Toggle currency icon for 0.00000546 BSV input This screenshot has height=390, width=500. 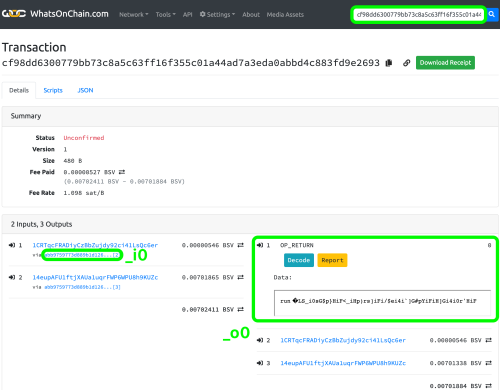pyautogui.click(x=240, y=245)
